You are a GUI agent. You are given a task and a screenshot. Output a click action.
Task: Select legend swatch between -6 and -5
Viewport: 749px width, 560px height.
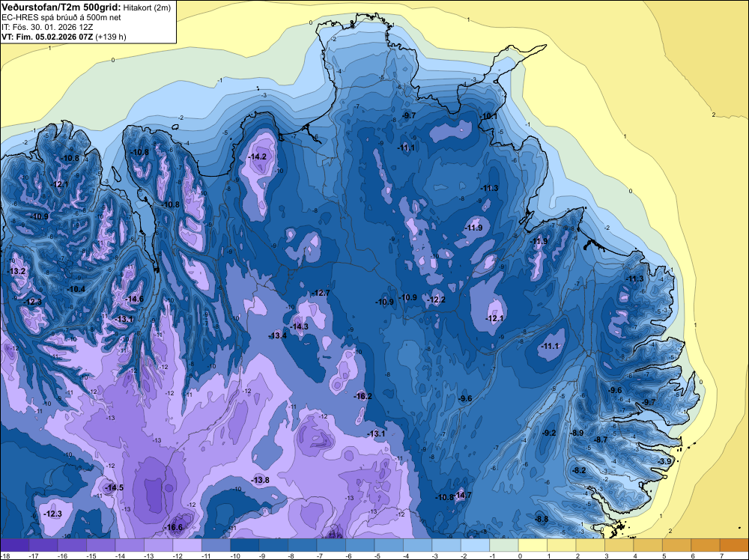[360, 545]
